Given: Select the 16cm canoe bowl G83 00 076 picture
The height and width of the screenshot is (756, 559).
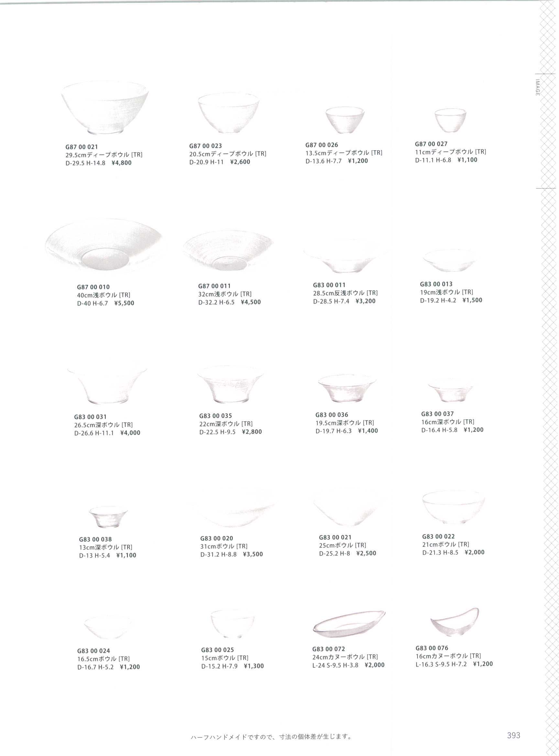Looking at the screenshot, I should (455, 622).
